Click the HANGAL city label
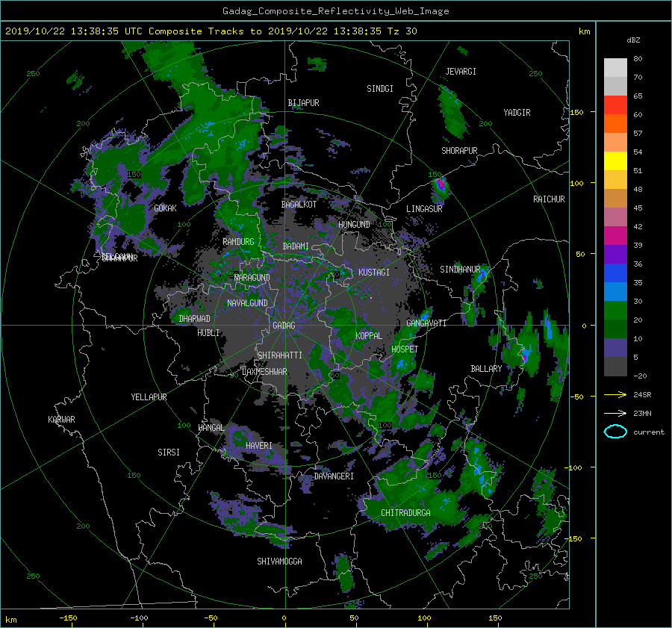 211,428
